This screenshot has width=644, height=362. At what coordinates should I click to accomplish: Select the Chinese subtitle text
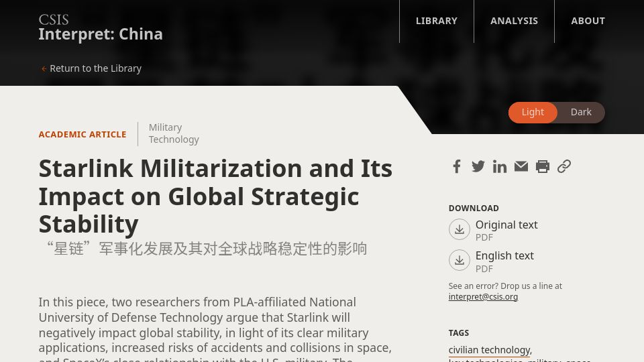[207, 249]
